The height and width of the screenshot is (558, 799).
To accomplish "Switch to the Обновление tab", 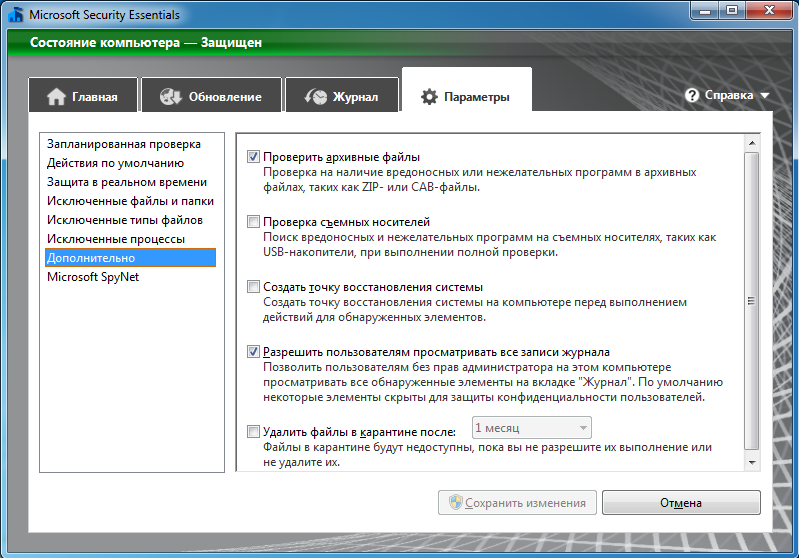I will [211, 94].
